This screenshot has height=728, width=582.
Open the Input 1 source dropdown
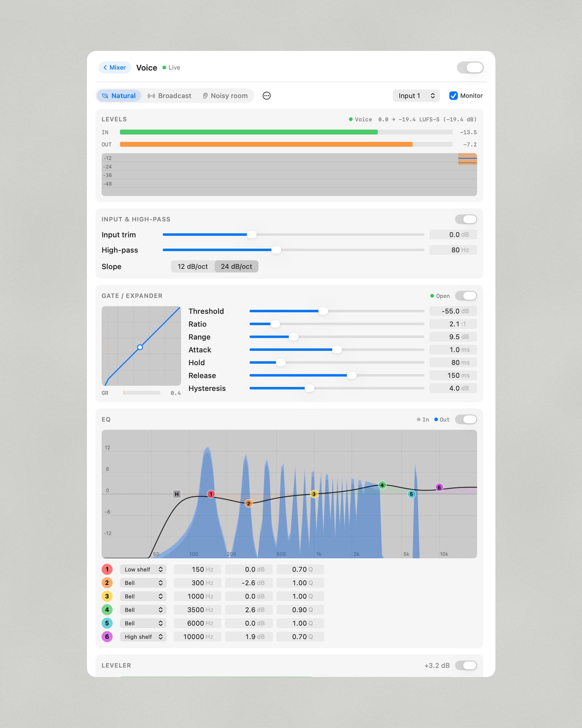click(x=416, y=96)
